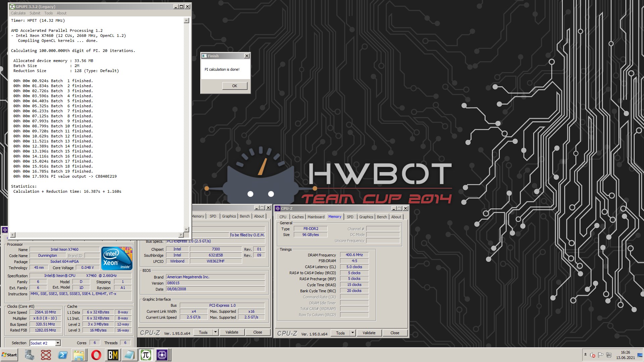Click Validate in Memory CPU-Z window

[x=369, y=333]
